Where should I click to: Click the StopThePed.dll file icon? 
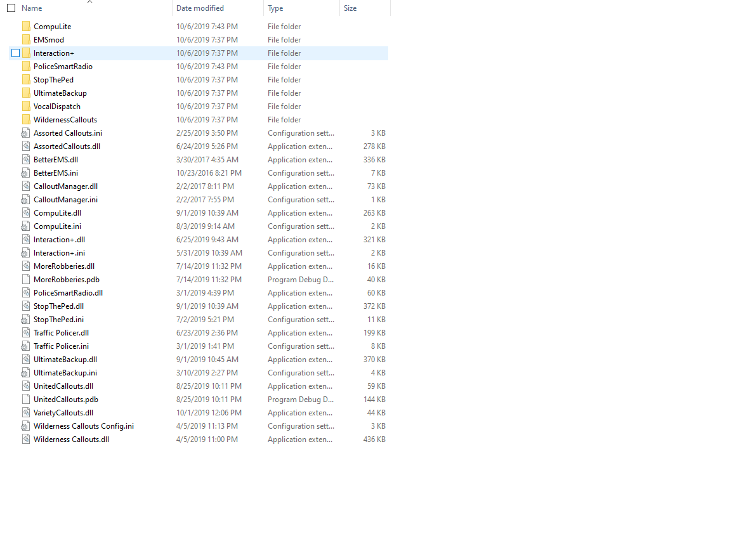[26, 306]
